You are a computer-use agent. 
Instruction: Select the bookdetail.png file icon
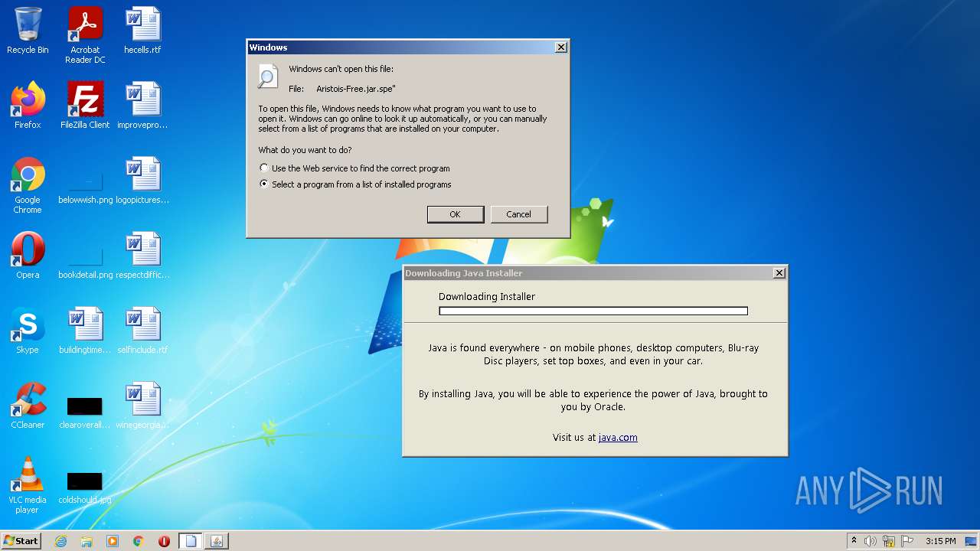coord(85,260)
